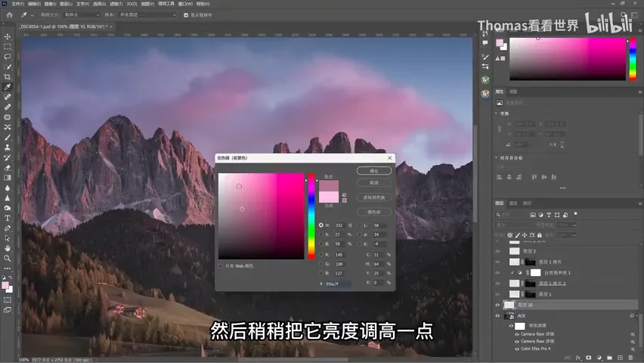Click the three-dots more options in align section
This screenshot has height=363, width=644.
(562, 188)
